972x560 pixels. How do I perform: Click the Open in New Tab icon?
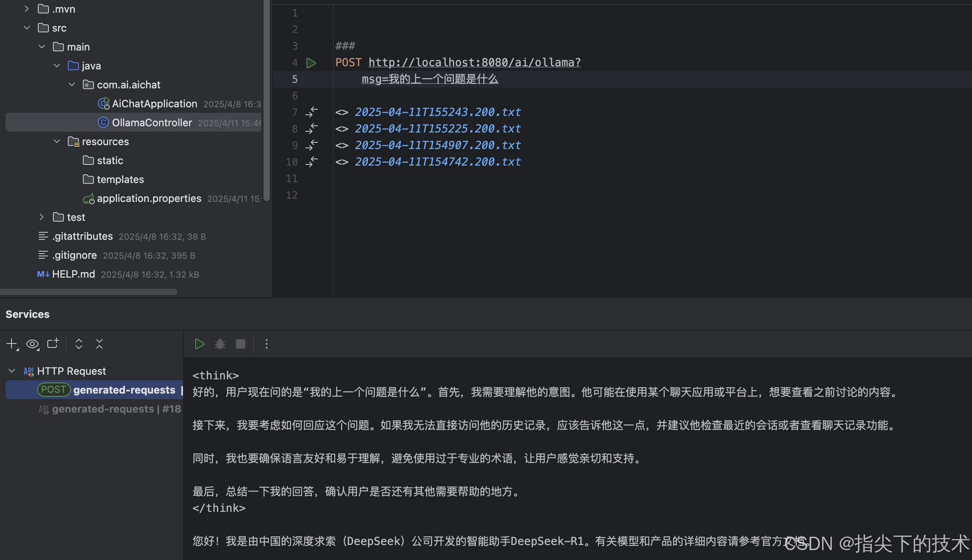[x=53, y=343]
